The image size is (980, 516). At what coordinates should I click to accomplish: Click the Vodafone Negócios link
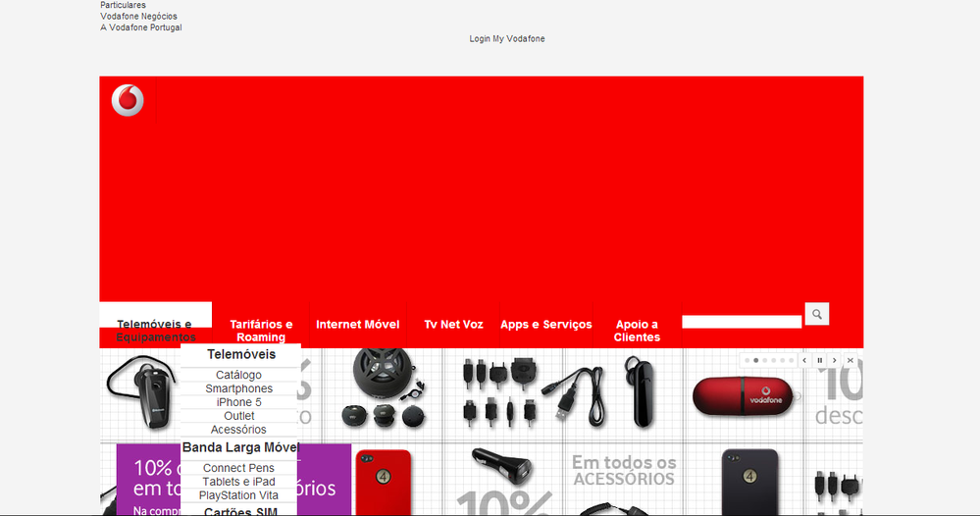tap(138, 17)
